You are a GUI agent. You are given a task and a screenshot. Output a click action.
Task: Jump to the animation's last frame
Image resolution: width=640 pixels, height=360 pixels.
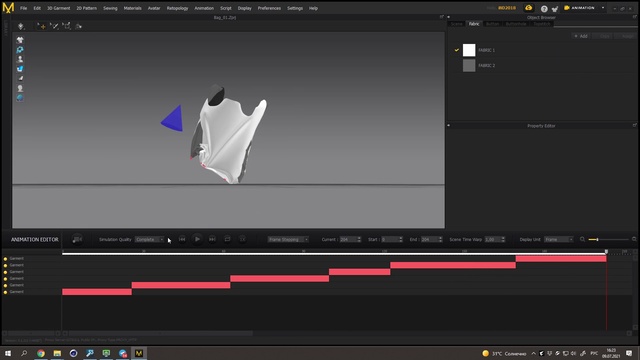pos(212,239)
